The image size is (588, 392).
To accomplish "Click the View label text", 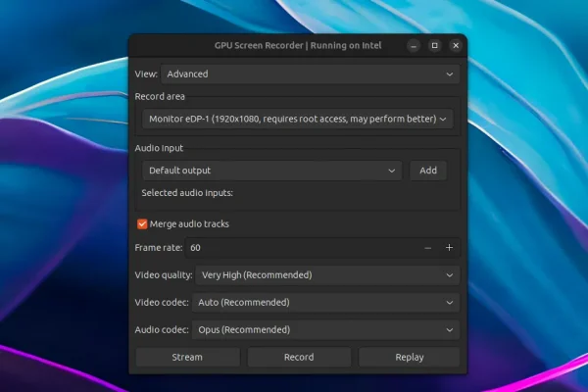I will pos(146,73).
